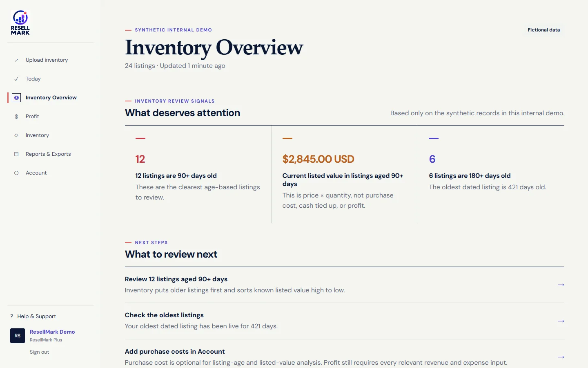Open Review 12 listings aged 90+ days
This screenshot has width=588, height=368.
click(x=345, y=285)
